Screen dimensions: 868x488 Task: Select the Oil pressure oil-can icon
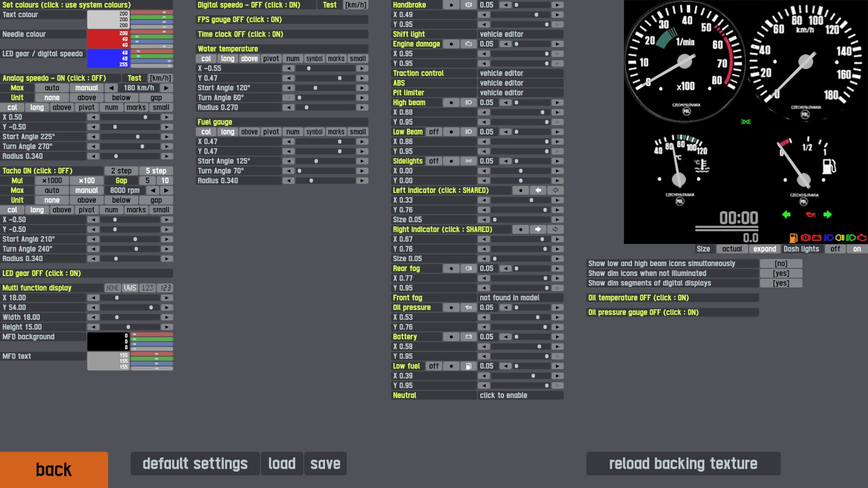468,308
